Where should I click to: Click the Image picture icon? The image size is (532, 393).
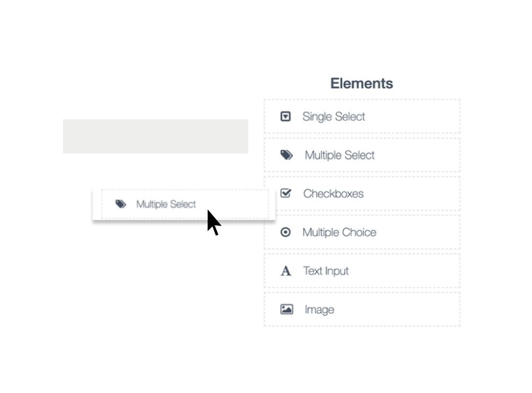click(287, 309)
